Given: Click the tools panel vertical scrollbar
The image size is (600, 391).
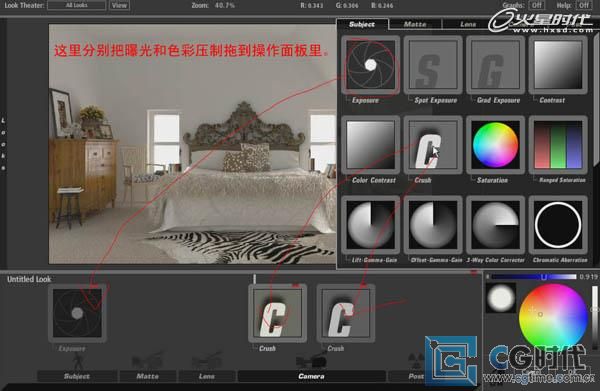Looking at the screenshot, I should coord(597,99).
